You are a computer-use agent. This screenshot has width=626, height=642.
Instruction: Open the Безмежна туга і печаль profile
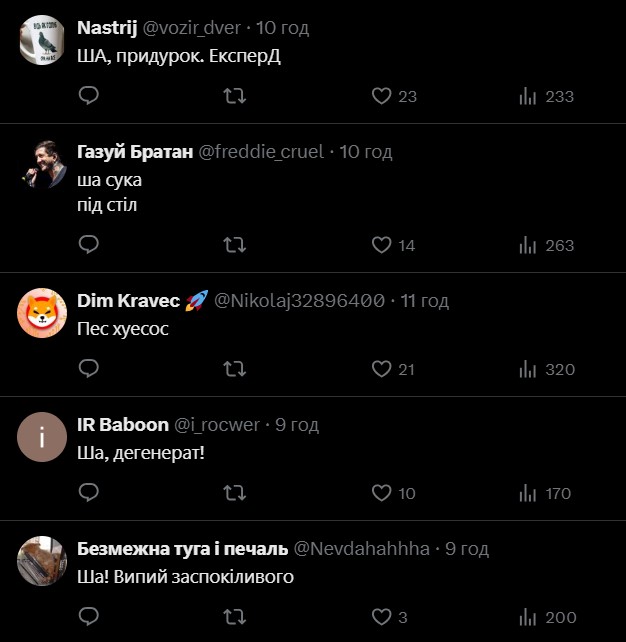(182, 549)
